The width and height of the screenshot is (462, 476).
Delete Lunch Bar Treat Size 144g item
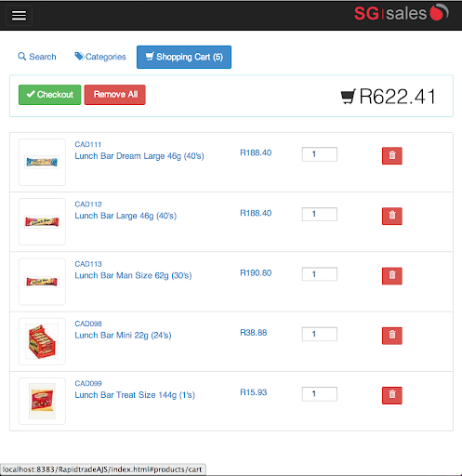pyautogui.click(x=391, y=395)
